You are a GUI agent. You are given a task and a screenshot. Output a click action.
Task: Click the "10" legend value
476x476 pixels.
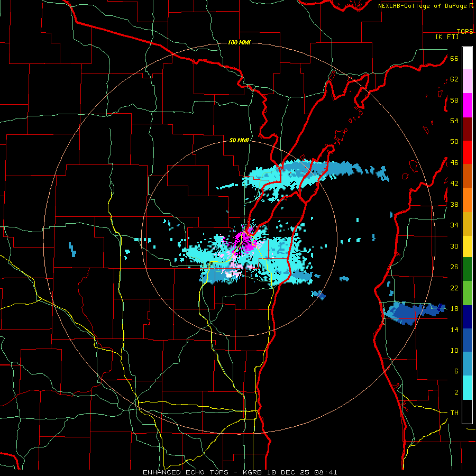454,350
